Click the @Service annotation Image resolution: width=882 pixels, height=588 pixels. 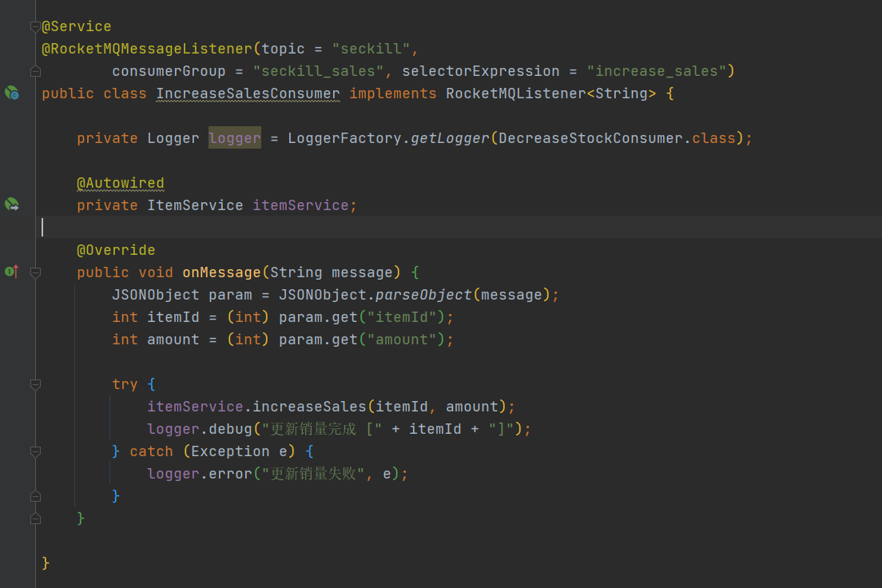pos(77,26)
